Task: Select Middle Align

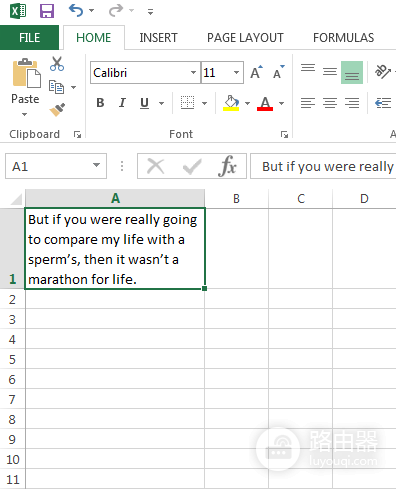Action: click(330, 72)
